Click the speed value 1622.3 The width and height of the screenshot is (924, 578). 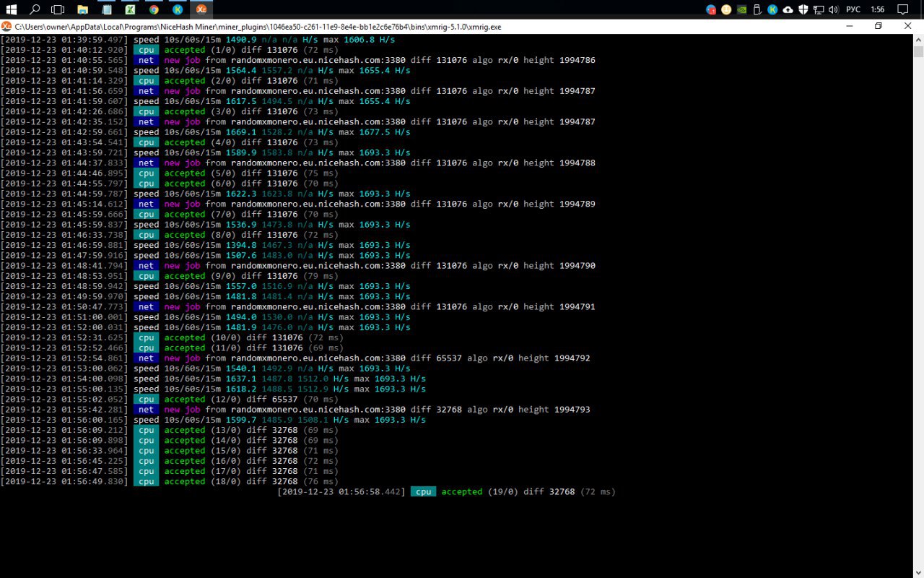241,194
